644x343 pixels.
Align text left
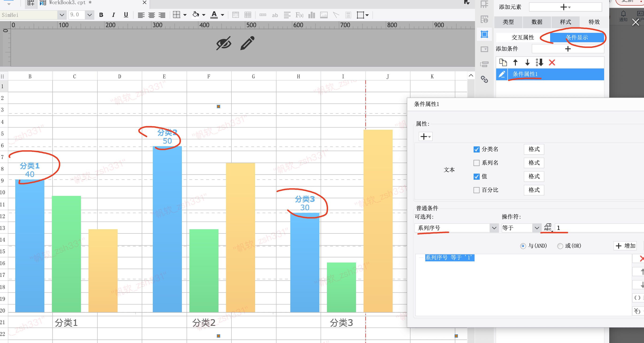[141, 15]
